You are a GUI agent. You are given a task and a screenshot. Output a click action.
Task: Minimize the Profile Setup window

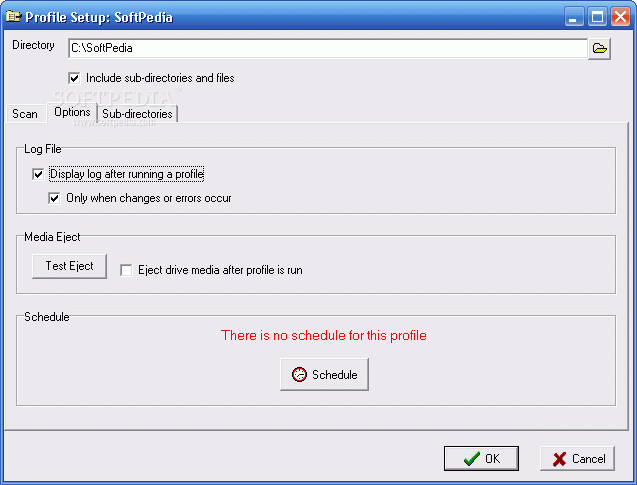click(574, 17)
